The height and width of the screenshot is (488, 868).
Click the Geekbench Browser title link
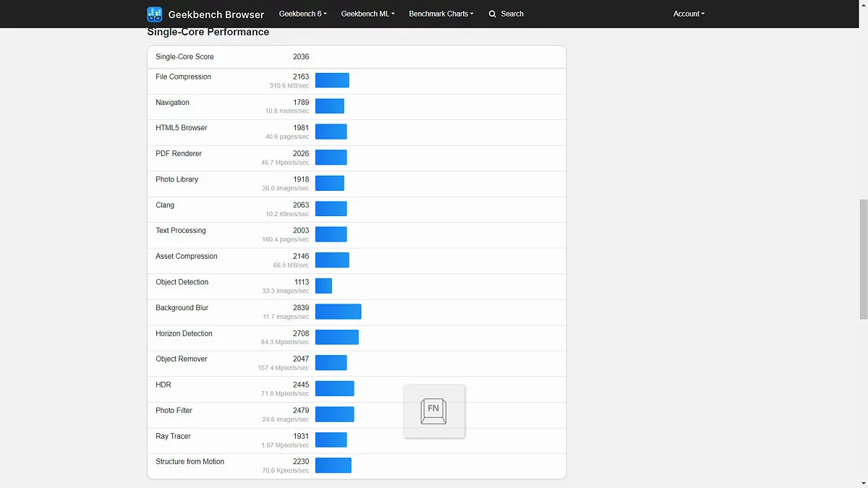pyautogui.click(x=216, y=14)
